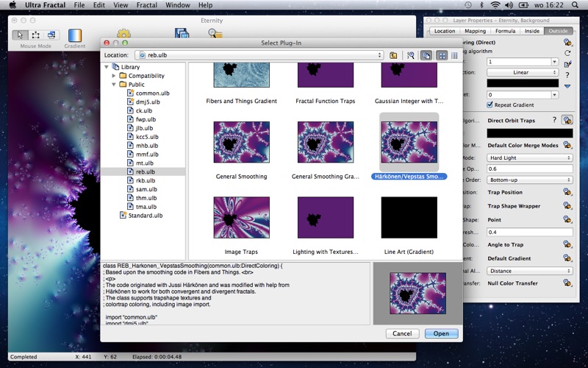Screen dimensions: 588x368
Task: Browse plug-ins for Point trap shape
Action: tap(567, 219)
